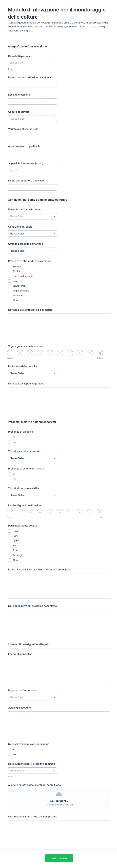Select Sì for Presenza di parassiti

9,437
